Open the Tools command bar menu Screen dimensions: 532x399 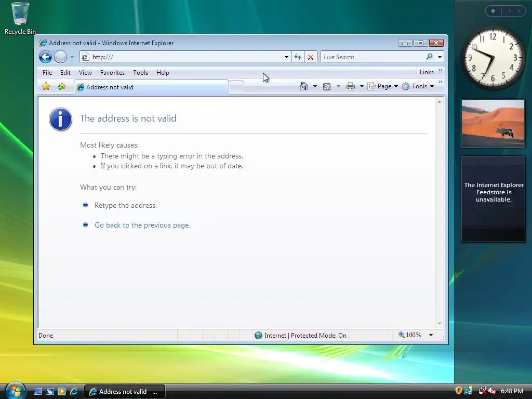(418, 86)
